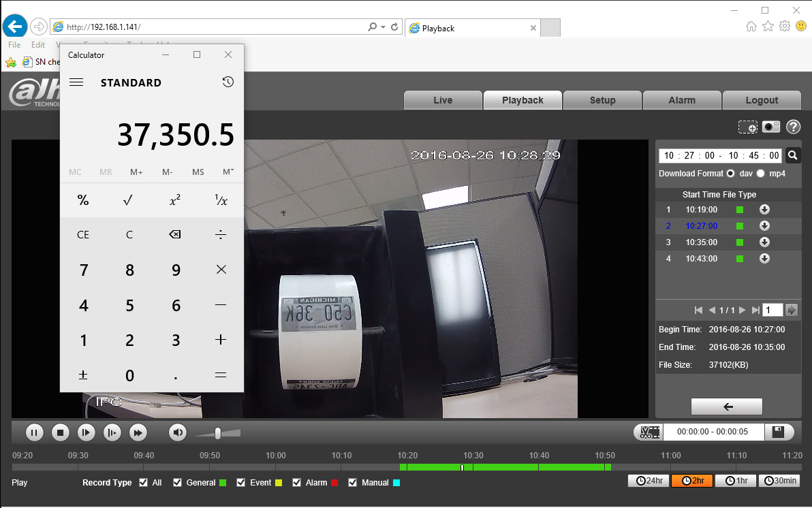Toggle the General record type checkbox
812x508 pixels.
point(177,483)
